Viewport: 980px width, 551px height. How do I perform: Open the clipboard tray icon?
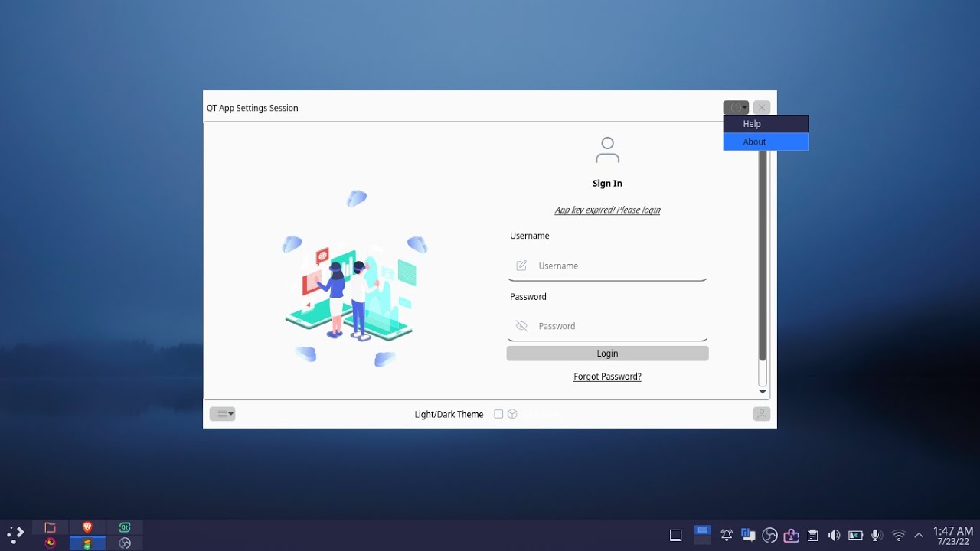813,535
